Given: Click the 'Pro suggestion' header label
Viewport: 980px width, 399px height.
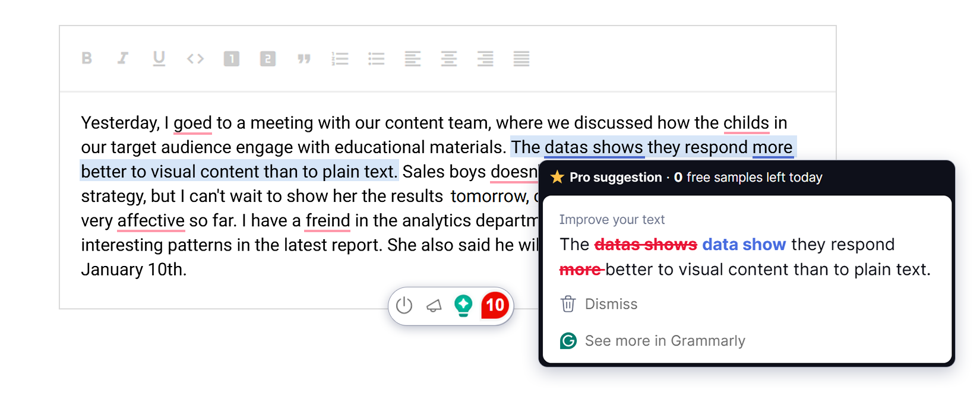Looking at the screenshot, I should (x=615, y=177).
